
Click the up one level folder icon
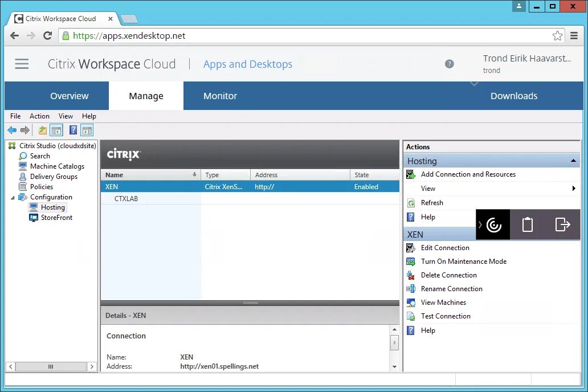pyautogui.click(x=43, y=130)
